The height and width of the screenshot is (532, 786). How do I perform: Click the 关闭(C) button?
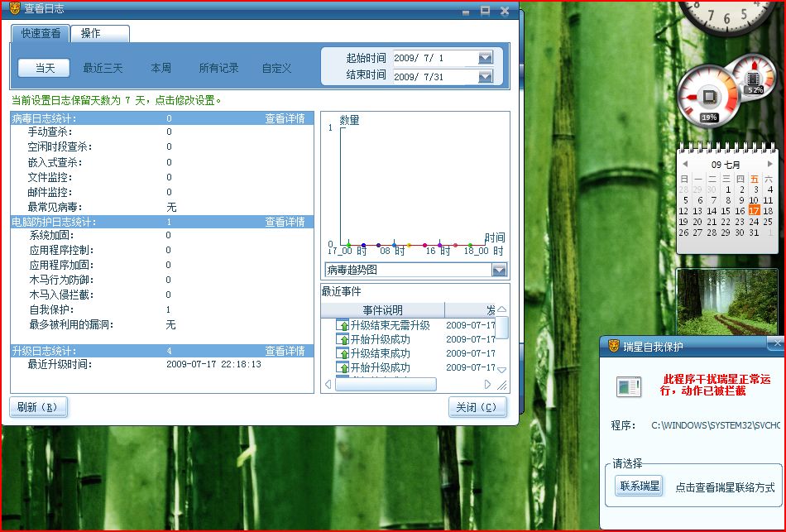click(x=477, y=407)
